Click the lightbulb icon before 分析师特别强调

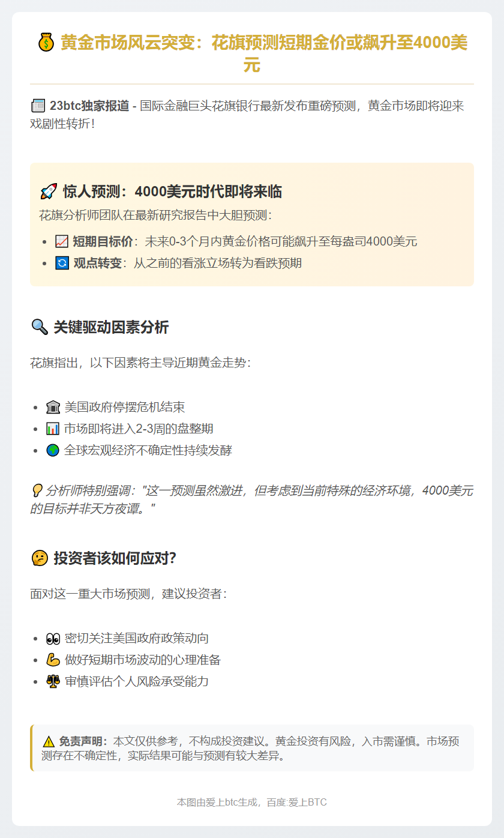tap(36, 491)
